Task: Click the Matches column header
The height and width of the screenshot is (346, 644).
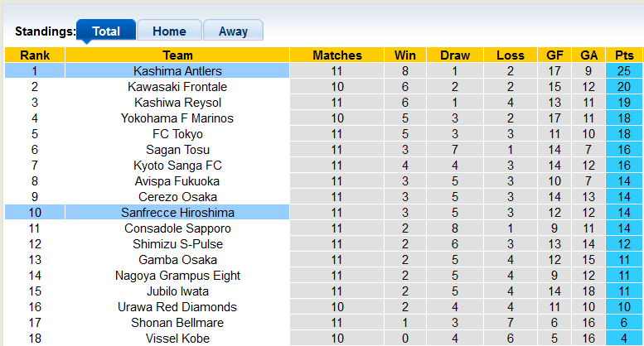Action: pyautogui.click(x=337, y=55)
